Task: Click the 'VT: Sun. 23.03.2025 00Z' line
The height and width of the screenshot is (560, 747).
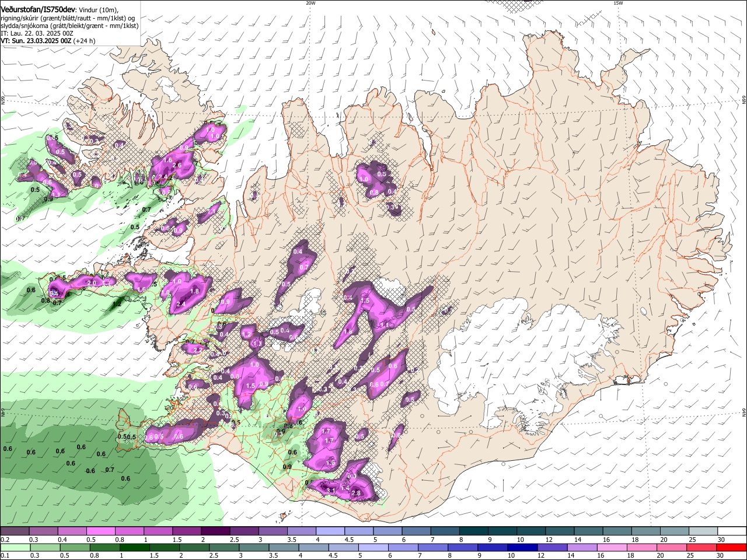Action: point(36,41)
